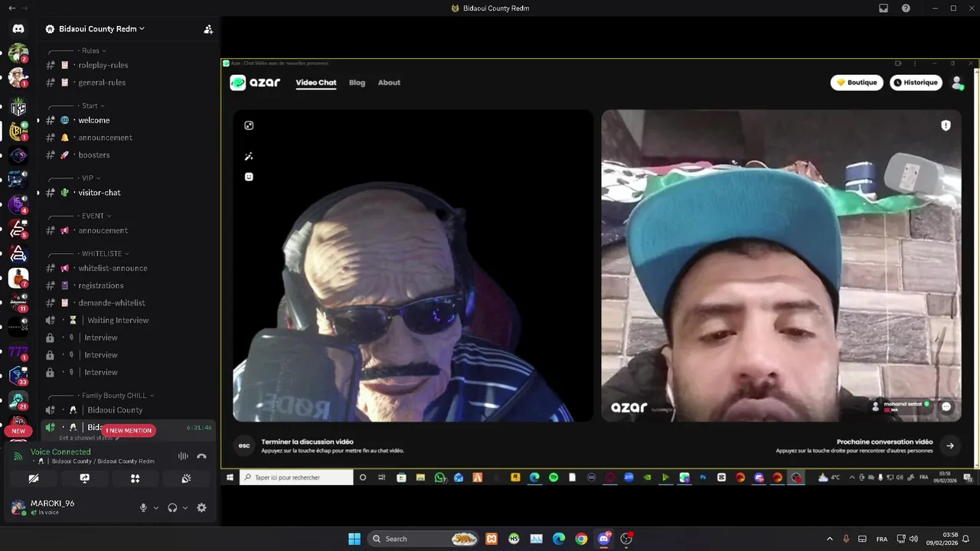This screenshot has height=551, width=980.
Task: Report the user with the shield icon
Action: tap(946, 126)
